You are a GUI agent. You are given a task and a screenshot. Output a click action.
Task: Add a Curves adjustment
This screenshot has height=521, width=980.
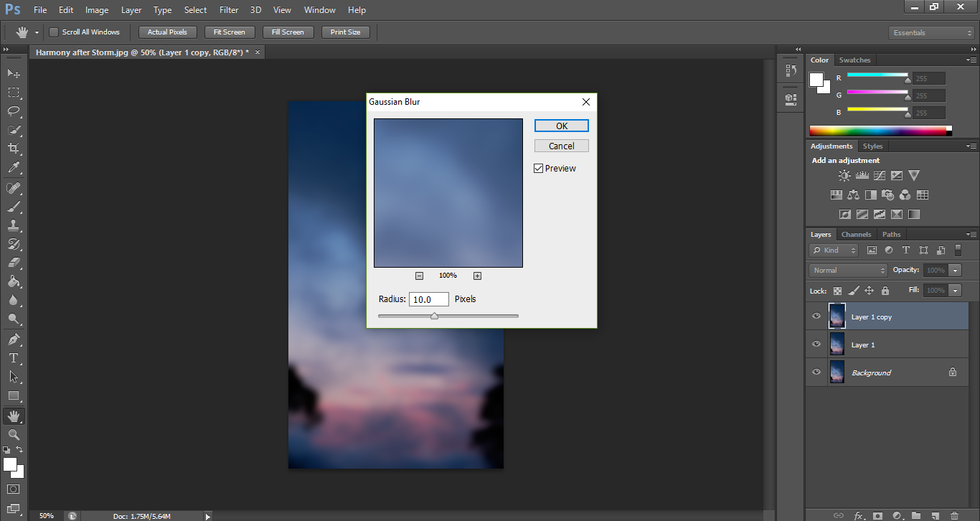880,175
